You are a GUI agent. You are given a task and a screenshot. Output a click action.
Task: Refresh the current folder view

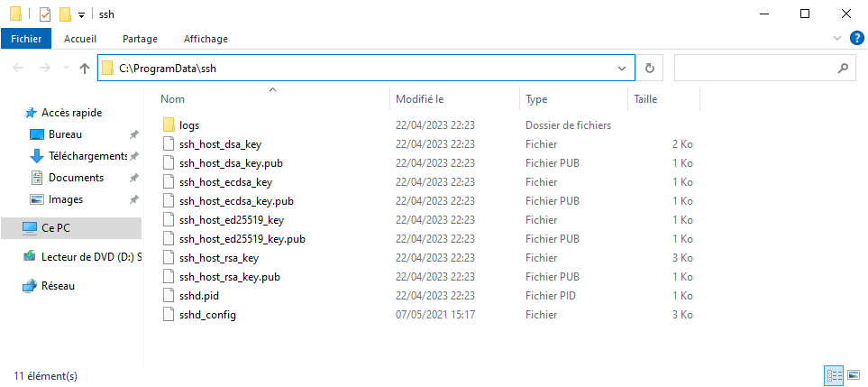pyautogui.click(x=650, y=68)
